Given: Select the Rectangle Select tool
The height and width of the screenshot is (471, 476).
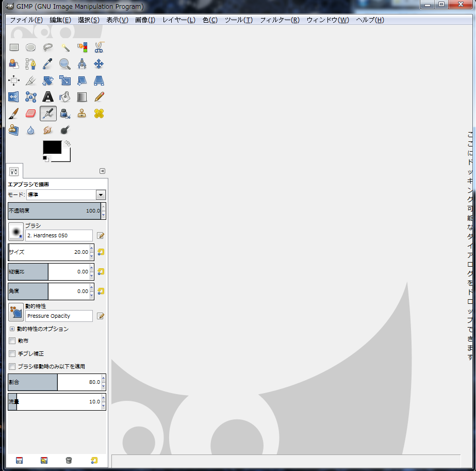Looking at the screenshot, I should [14, 47].
